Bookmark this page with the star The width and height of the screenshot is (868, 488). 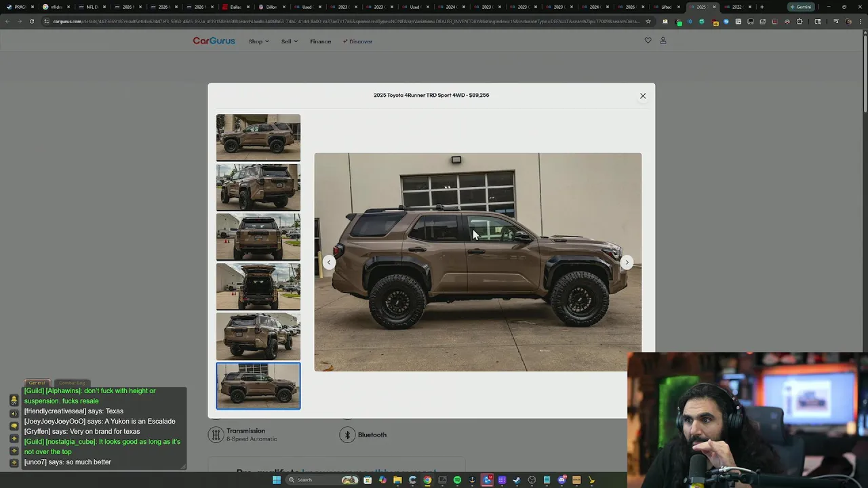click(x=648, y=21)
